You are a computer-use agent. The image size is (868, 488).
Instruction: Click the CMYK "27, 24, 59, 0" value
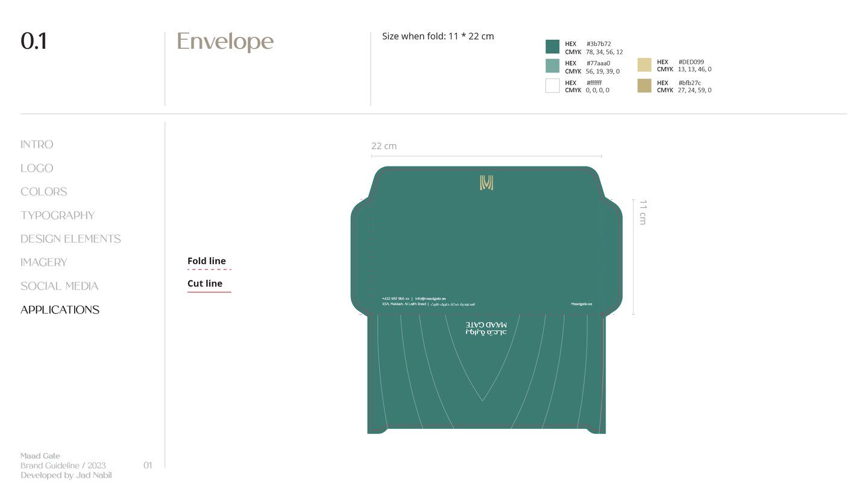(694, 90)
